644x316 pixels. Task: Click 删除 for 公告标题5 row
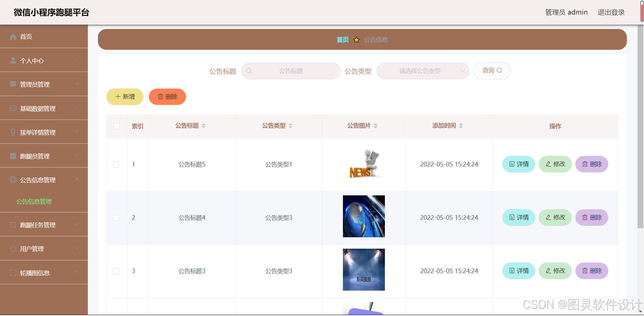click(x=592, y=164)
